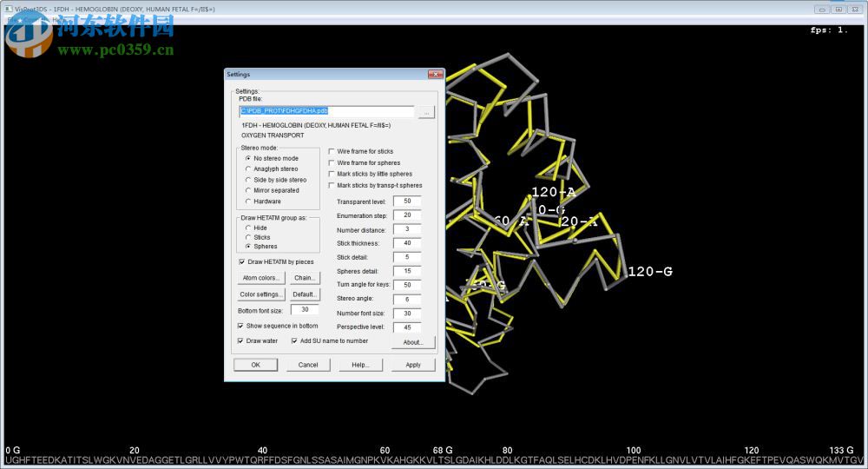Enable Wire frame for sticks
Viewport: 868px width, 469px height.
(332, 152)
